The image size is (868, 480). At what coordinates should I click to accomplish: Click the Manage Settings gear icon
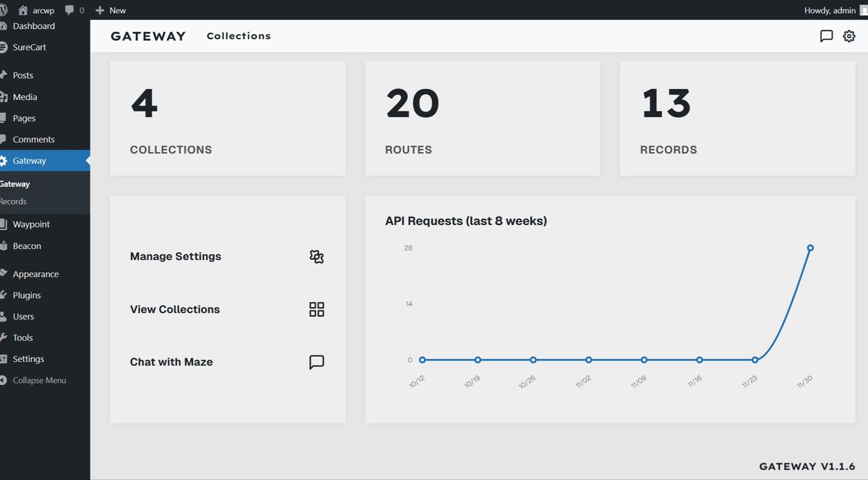[316, 256]
